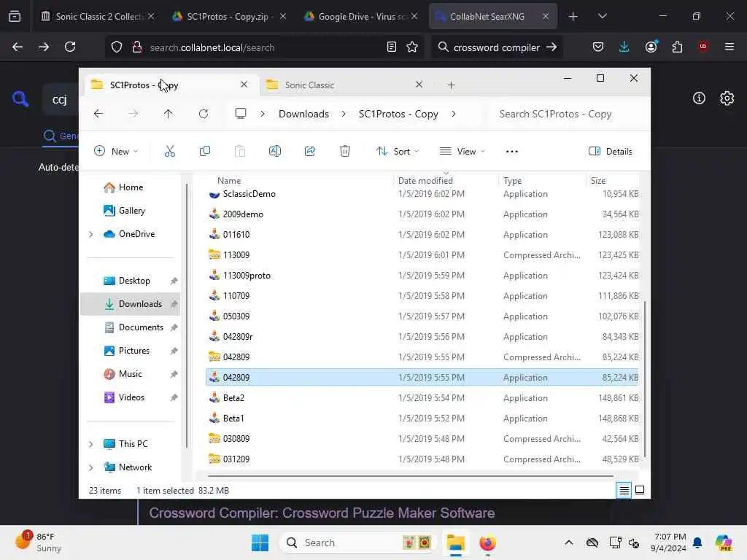This screenshot has width=747, height=560.
Task: Open Windows Start menu
Action: click(260, 542)
